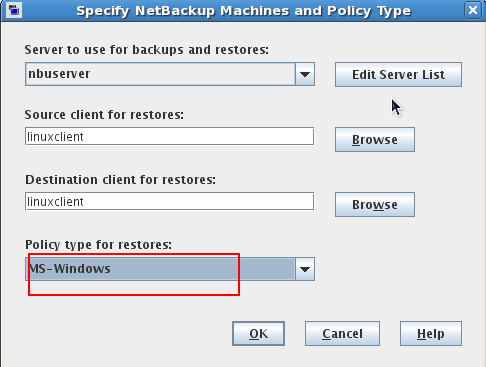Click the 'Source client for restores:' label
The image size is (486, 367).
[x=104, y=115]
